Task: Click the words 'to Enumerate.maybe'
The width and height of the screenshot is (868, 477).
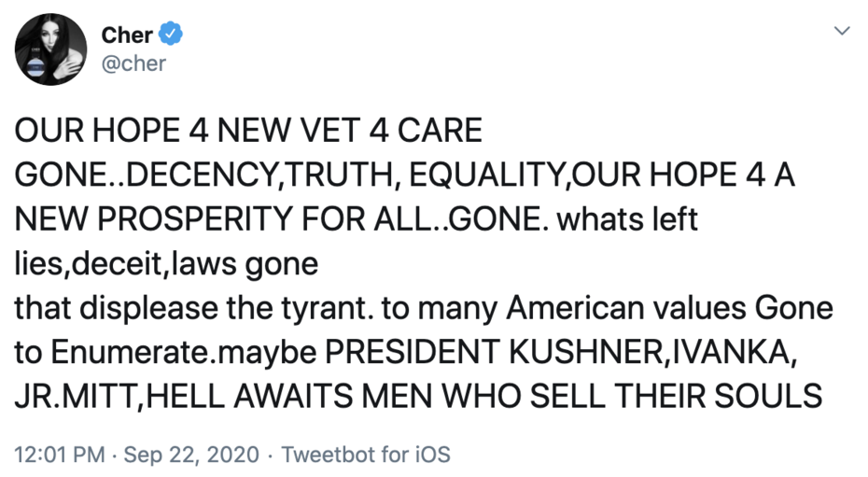Action: (x=164, y=353)
